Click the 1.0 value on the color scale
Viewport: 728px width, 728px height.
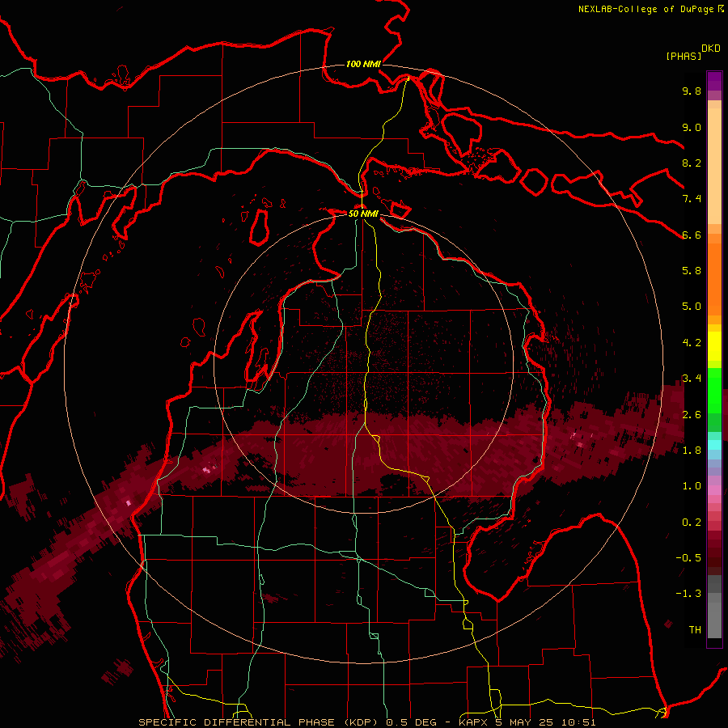pos(692,485)
